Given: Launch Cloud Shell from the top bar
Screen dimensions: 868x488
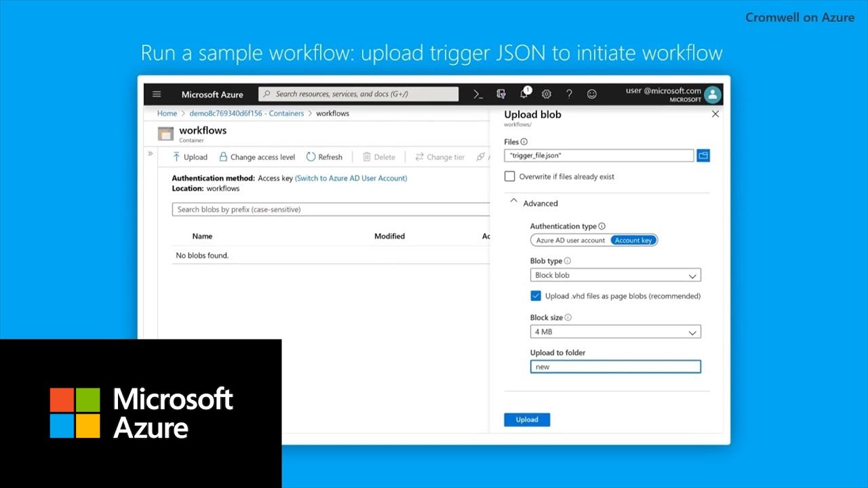Looking at the screenshot, I should tap(478, 94).
